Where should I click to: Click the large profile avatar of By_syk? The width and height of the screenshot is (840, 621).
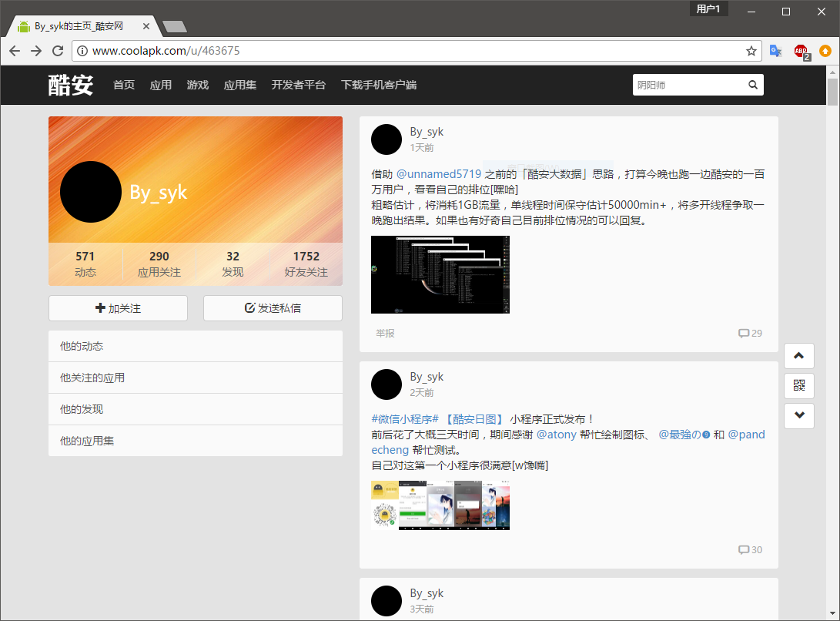click(x=91, y=192)
